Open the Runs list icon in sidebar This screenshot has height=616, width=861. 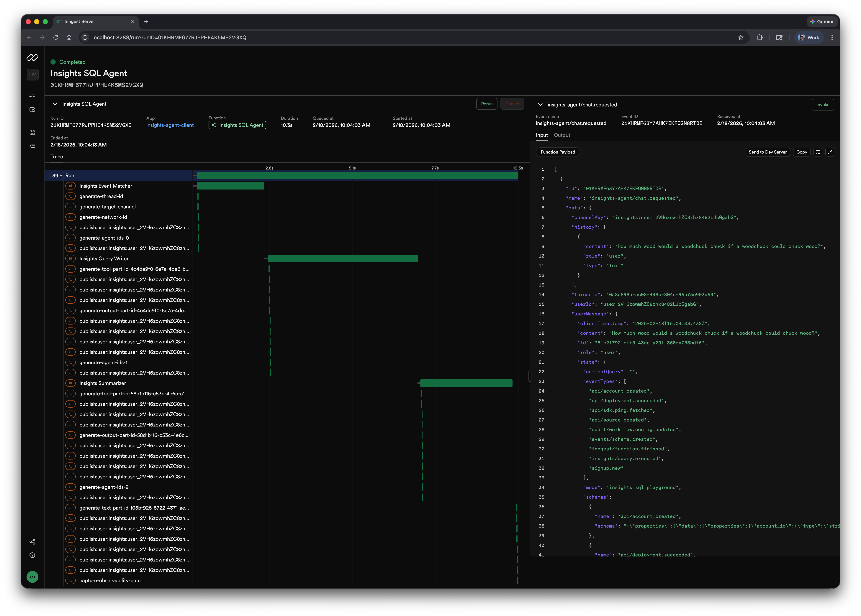click(32, 96)
